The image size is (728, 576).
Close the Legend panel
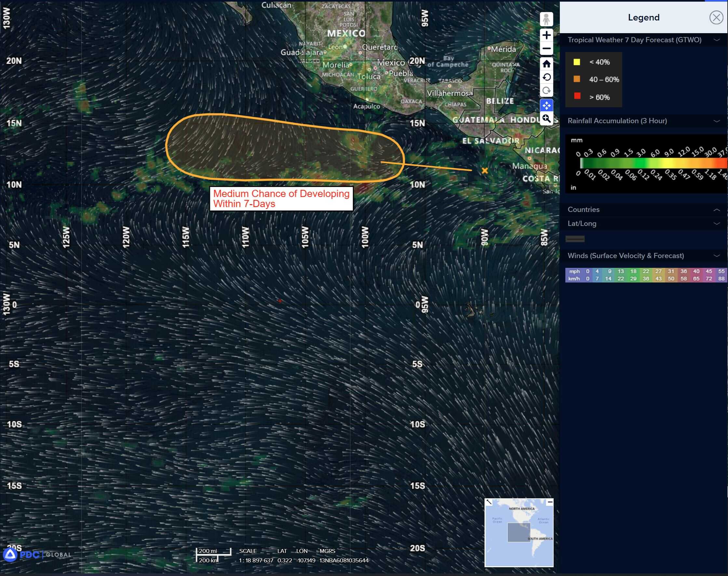[716, 18]
